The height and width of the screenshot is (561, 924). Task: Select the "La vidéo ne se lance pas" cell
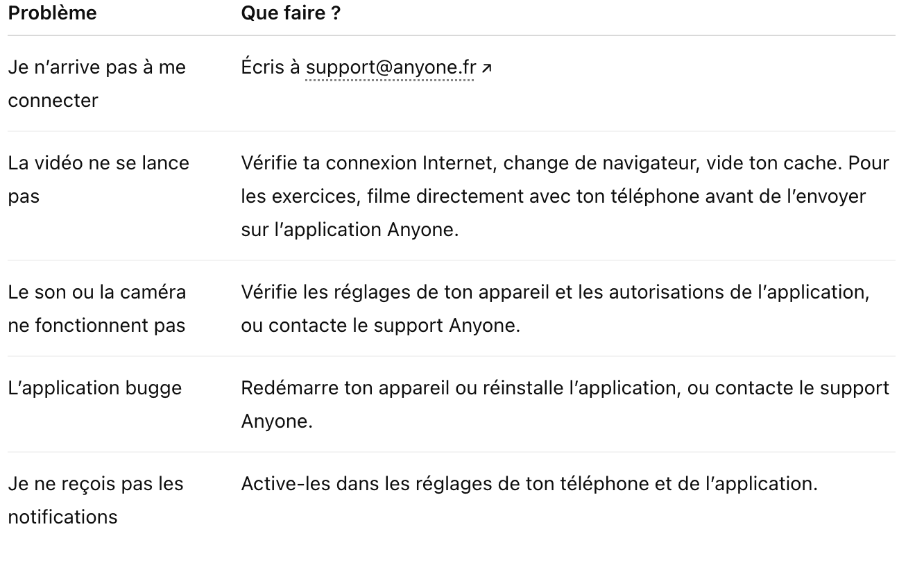pyautogui.click(x=98, y=180)
